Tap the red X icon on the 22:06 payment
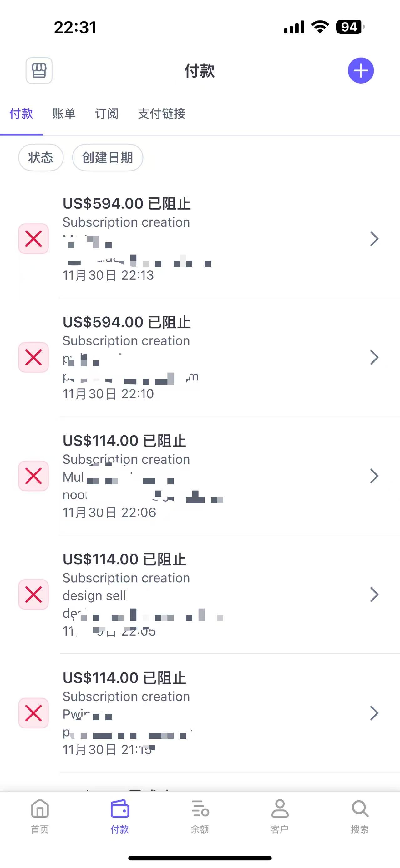The width and height of the screenshot is (400, 868). (x=33, y=476)
